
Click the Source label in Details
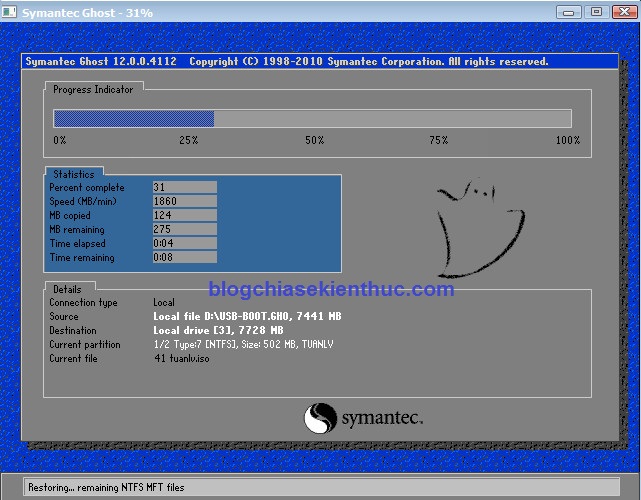64,316
